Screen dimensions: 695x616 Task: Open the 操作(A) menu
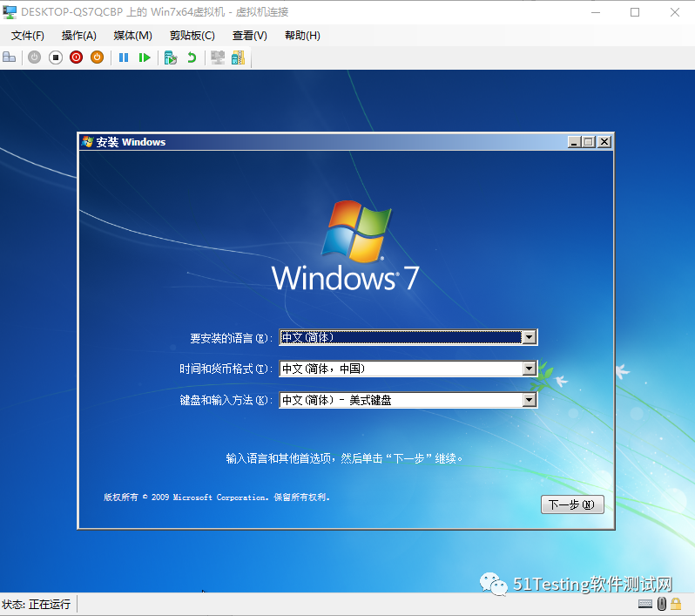point(79,36)
